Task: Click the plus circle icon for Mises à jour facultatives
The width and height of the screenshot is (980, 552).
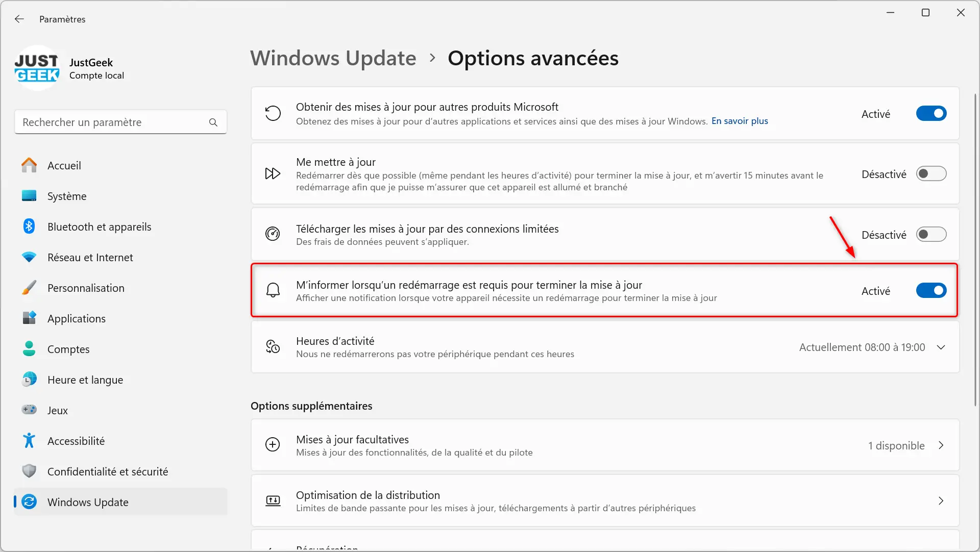Action: 273,445
